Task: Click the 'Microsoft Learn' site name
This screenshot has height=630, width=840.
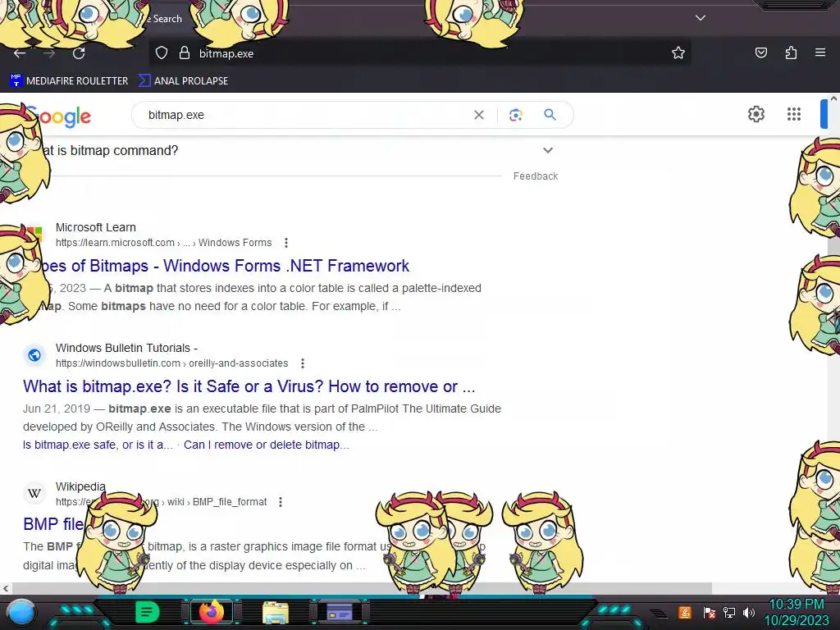Action: click(x=96, y=227)
